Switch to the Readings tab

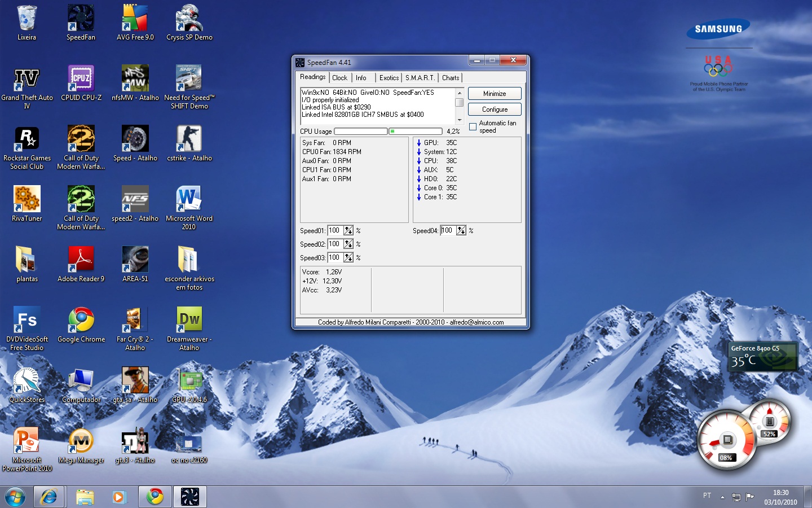tap(313, 77)
